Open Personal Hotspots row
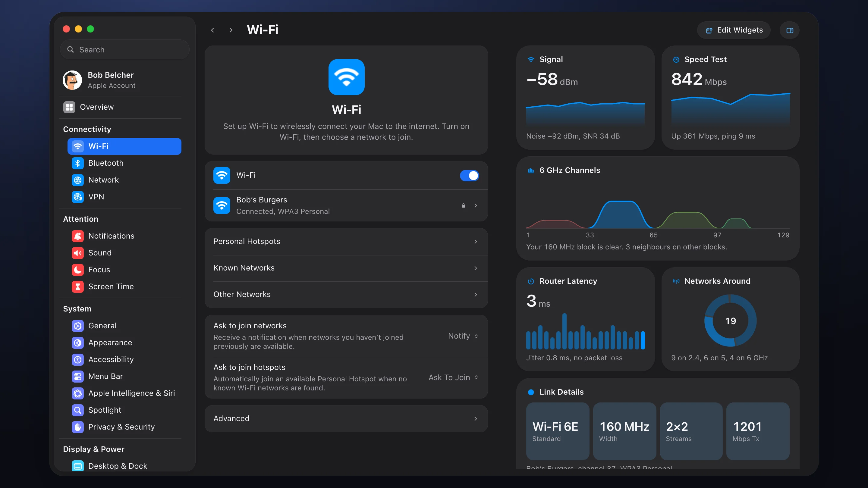 (346, 242)
